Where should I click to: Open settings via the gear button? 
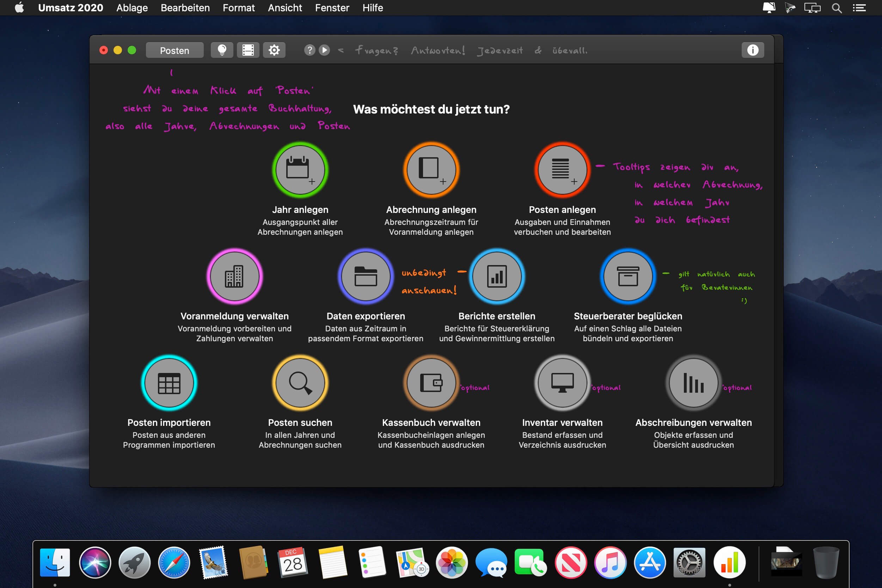click(x=274, y=50)
